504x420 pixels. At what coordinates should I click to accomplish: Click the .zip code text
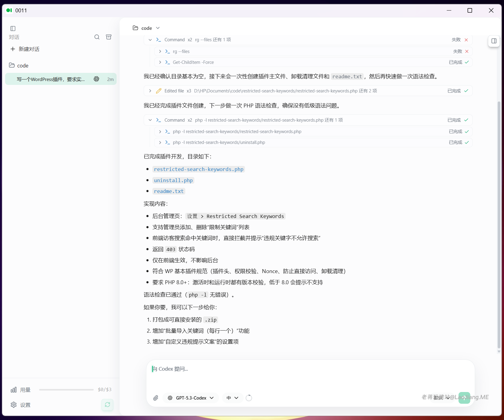click(x=211, y=320)
